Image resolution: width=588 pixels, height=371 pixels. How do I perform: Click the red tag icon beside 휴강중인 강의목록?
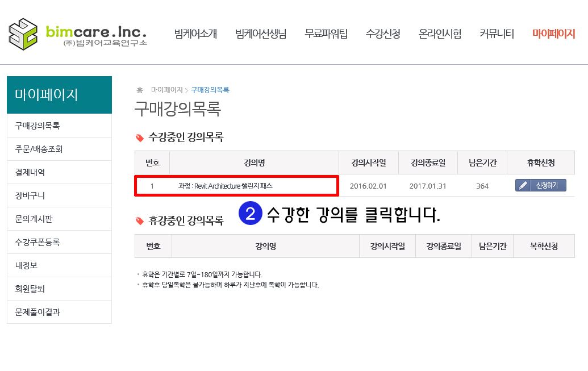click(x=140, y=220)
